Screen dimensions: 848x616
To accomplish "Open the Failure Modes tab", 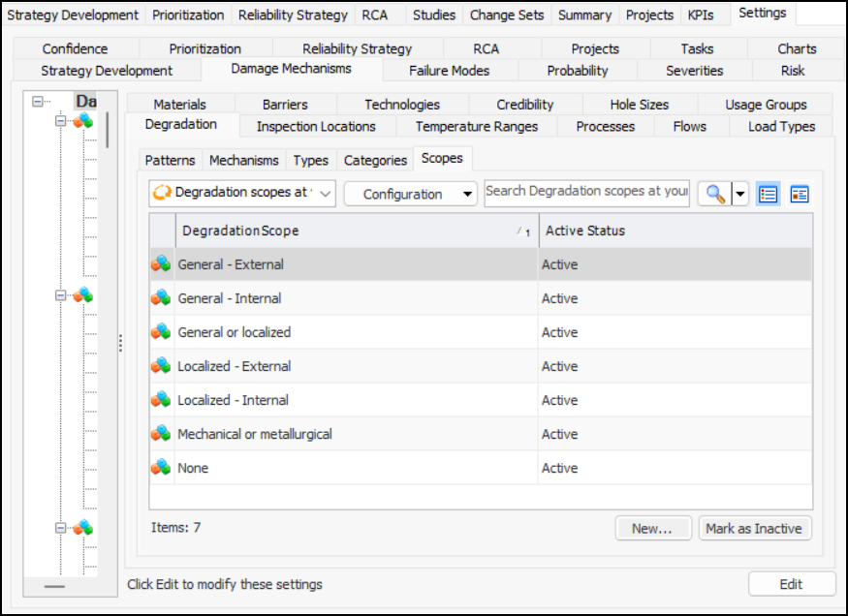I will [450, 70].
